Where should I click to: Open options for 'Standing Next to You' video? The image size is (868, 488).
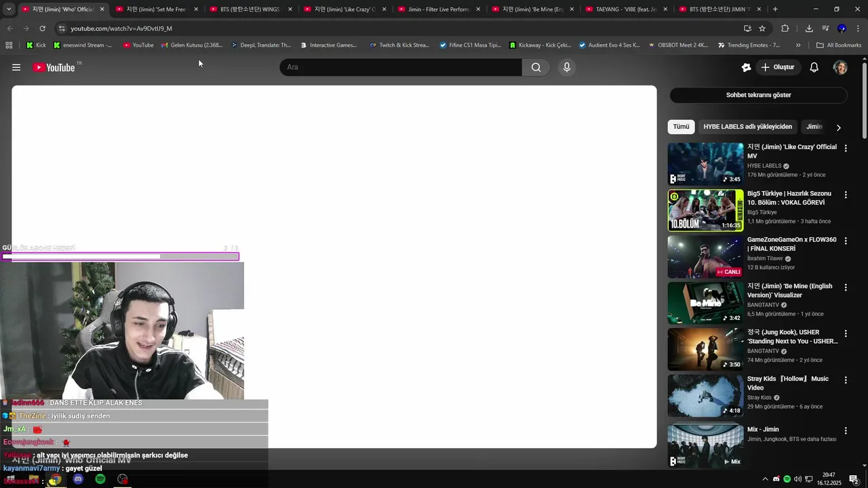(x=846, y=333)
